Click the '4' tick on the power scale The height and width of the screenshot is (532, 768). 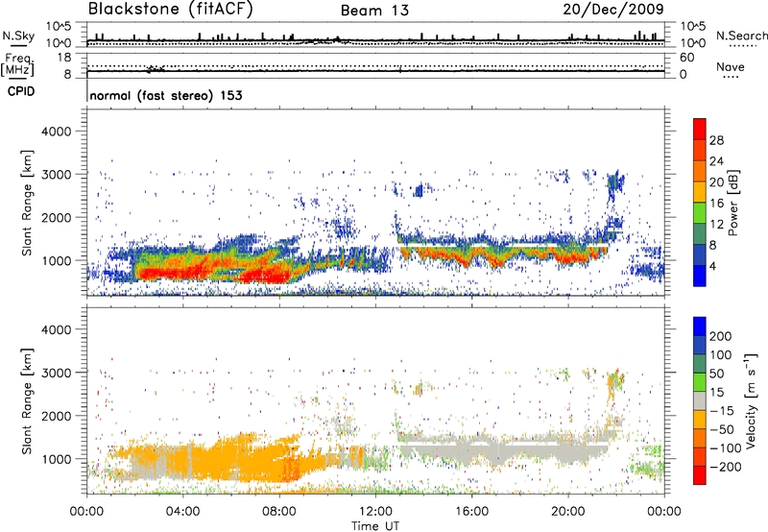tap(713, 267)
